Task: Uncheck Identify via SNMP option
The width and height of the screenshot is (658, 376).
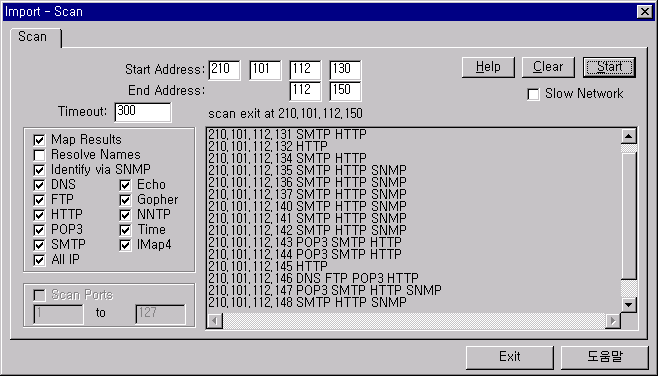Action: coord(39,170)
